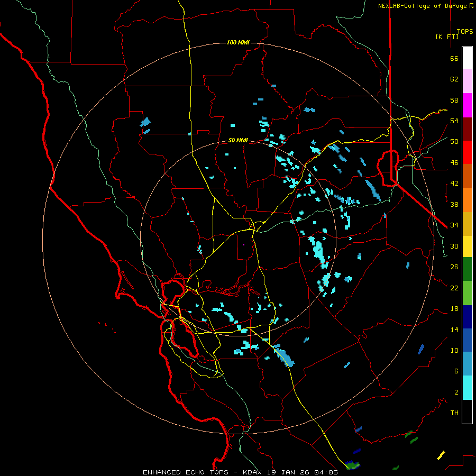Click the magenta 58 kft legend swatch
This screenshot has height=476, width=476.
coord(467,105)
